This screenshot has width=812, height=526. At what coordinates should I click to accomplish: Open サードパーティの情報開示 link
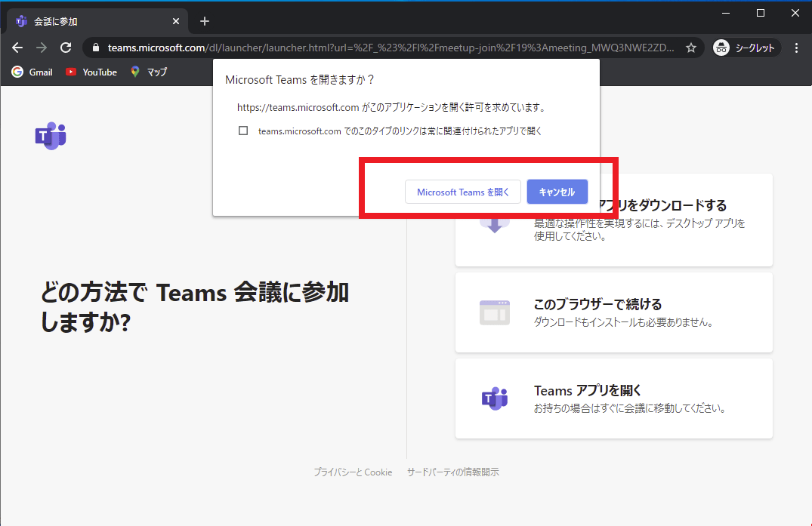point(452,472)
